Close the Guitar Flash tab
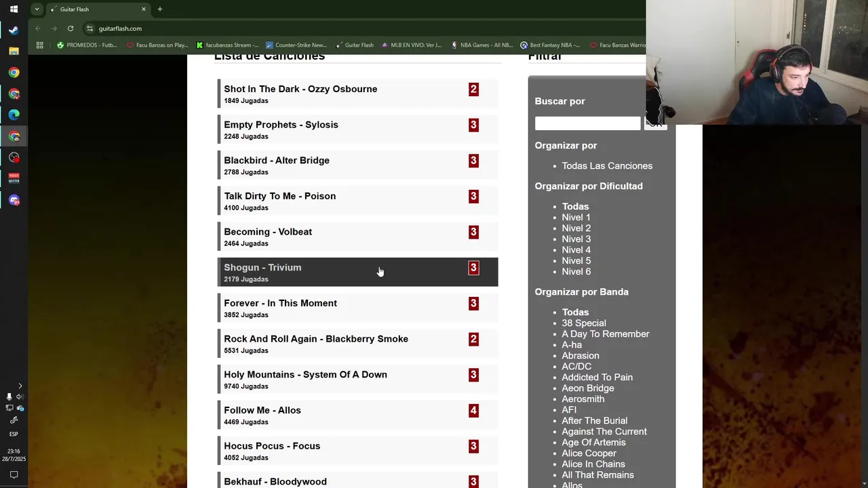Screen dimensions: 868x488 pyautogui.click(x=144, y=9)
